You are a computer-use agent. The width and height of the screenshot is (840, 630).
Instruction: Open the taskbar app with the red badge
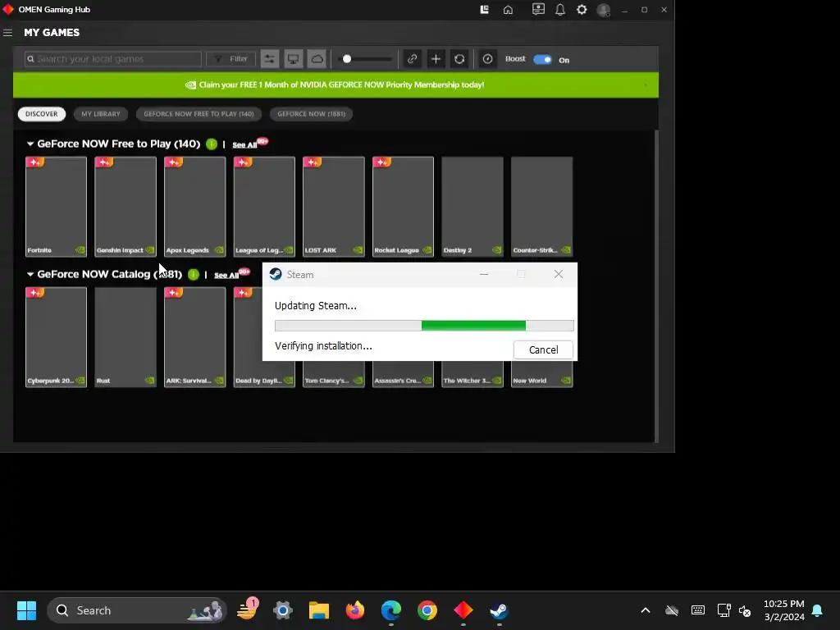tap(247, 609)
